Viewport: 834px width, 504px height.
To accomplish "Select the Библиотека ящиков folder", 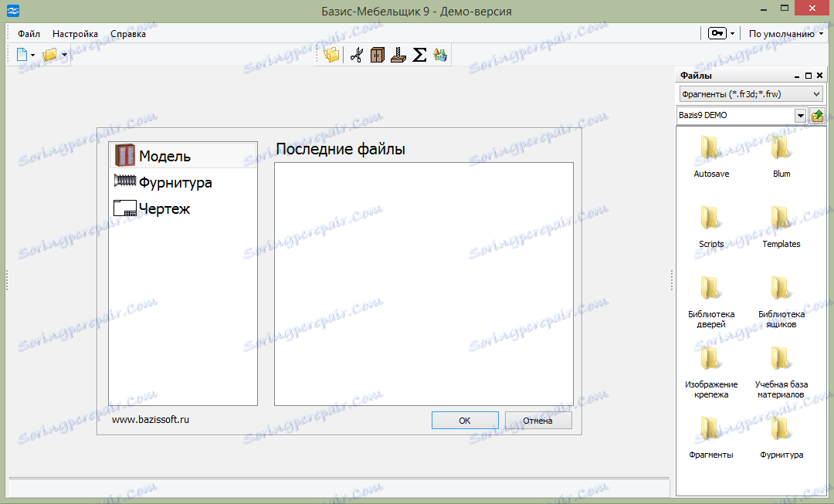I will click(781, 302).
